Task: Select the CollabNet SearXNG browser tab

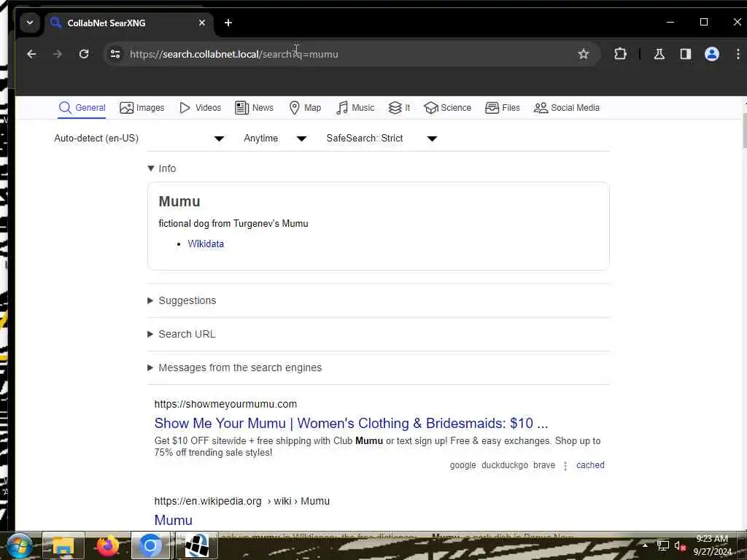Action: (128, 23)
